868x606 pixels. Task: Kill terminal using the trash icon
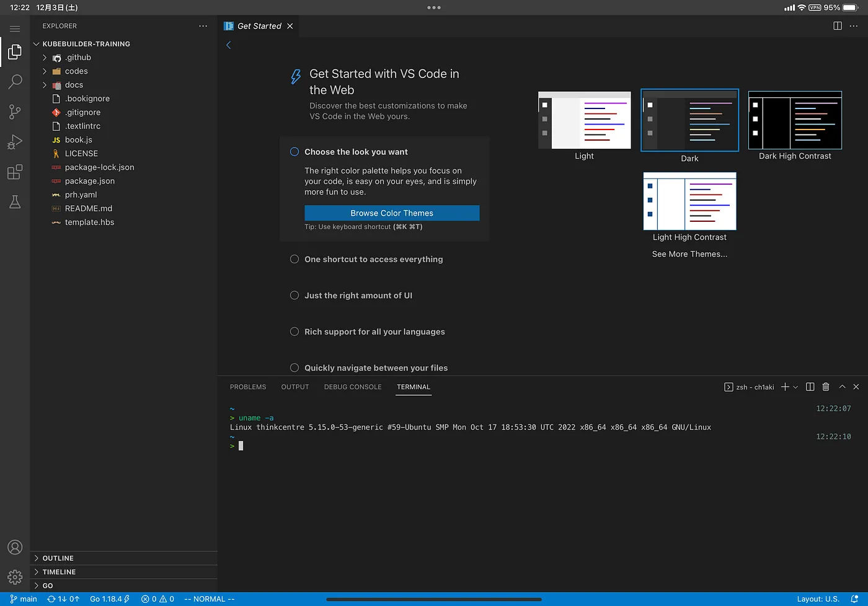coord(826,387)
